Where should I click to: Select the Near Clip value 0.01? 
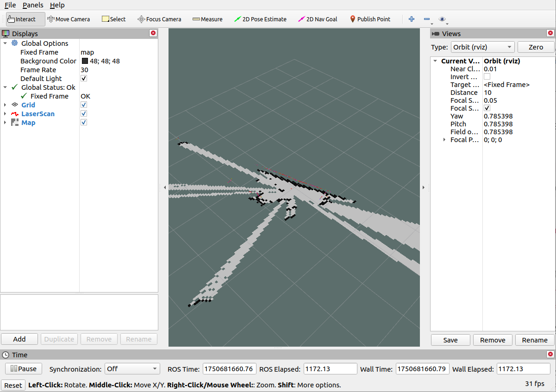pos(490,69)
